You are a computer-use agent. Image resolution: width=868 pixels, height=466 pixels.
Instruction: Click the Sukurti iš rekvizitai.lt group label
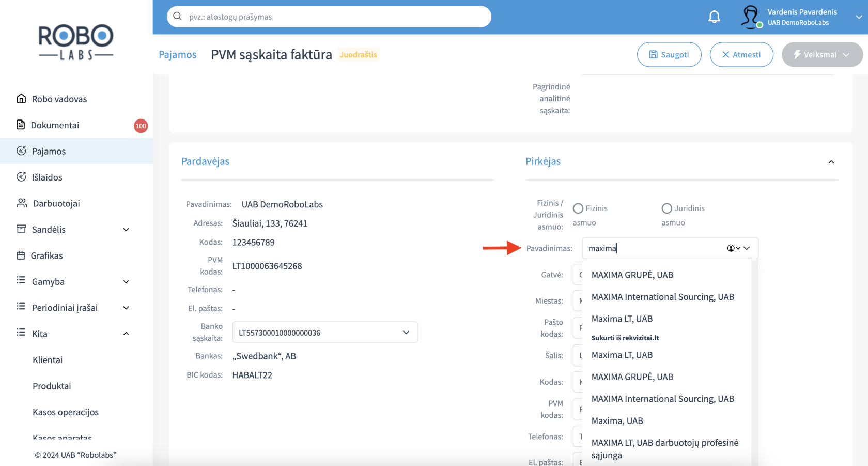click(625, 338)
